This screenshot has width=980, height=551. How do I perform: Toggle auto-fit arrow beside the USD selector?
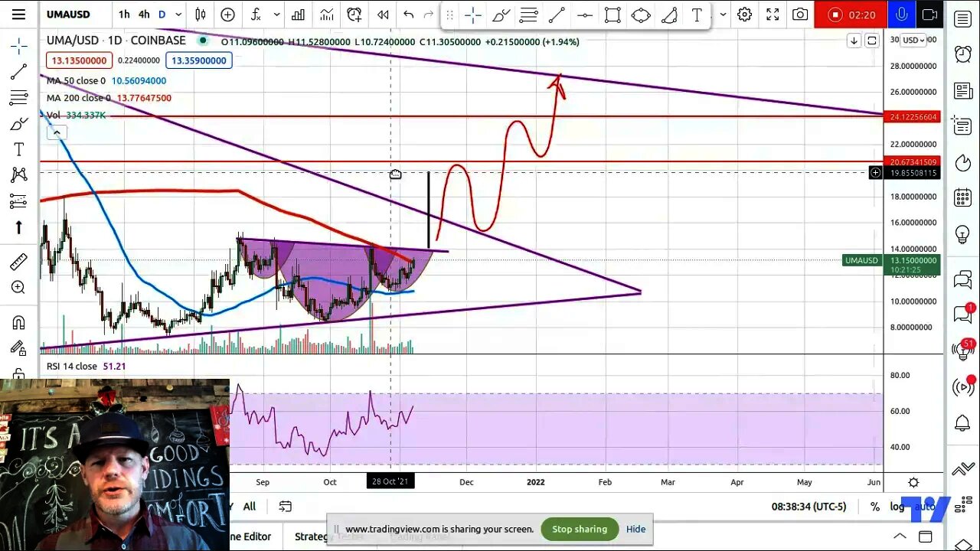tap(854, 41)
